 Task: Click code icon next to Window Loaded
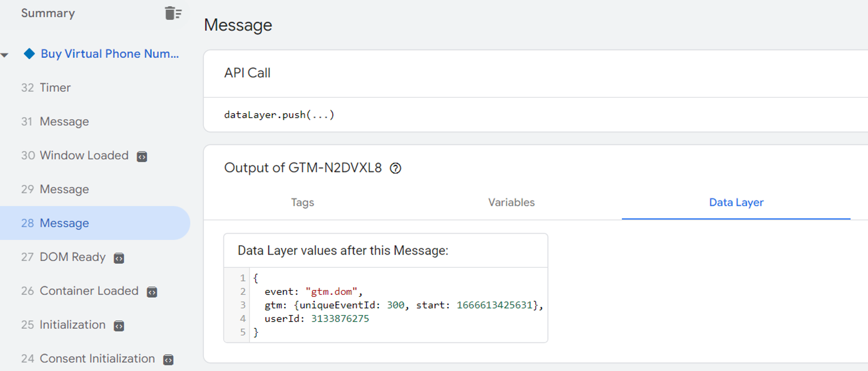(x=142, y=156)
